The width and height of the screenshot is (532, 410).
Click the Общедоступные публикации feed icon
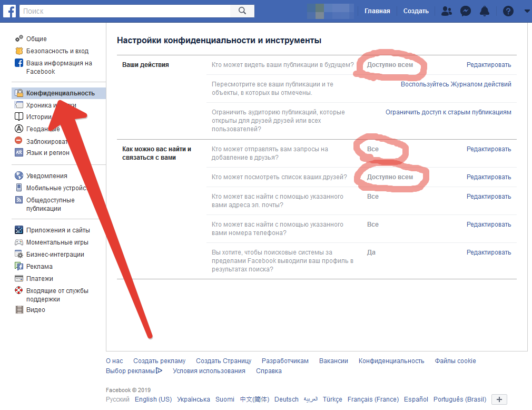(19, 200)
